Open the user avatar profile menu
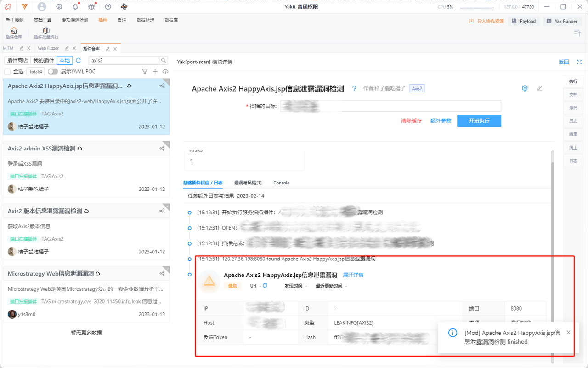The image size is (588, 368). (x=42, y=7)
